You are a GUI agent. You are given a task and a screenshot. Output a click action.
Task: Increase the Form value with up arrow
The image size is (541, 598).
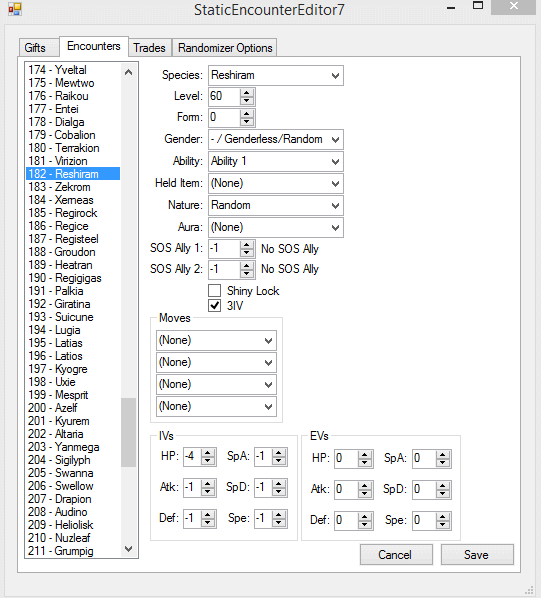247,113
